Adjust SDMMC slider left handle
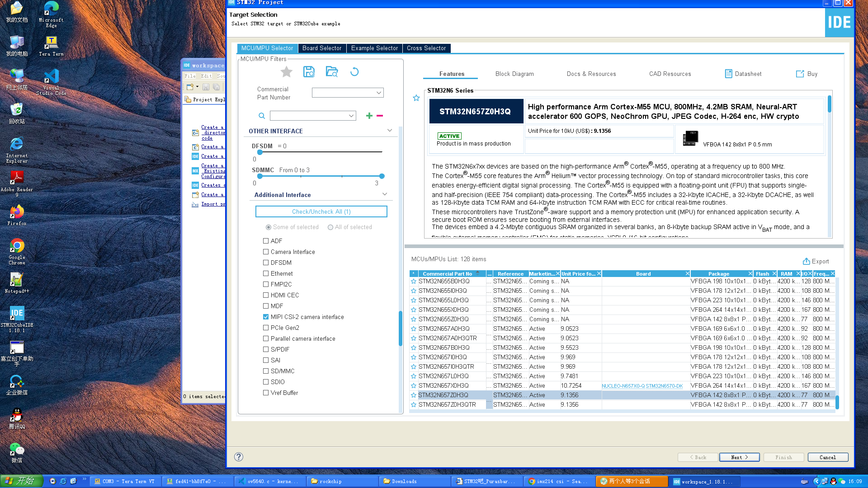The width and height of the screenshot is (868, 488). pos(260,176)
